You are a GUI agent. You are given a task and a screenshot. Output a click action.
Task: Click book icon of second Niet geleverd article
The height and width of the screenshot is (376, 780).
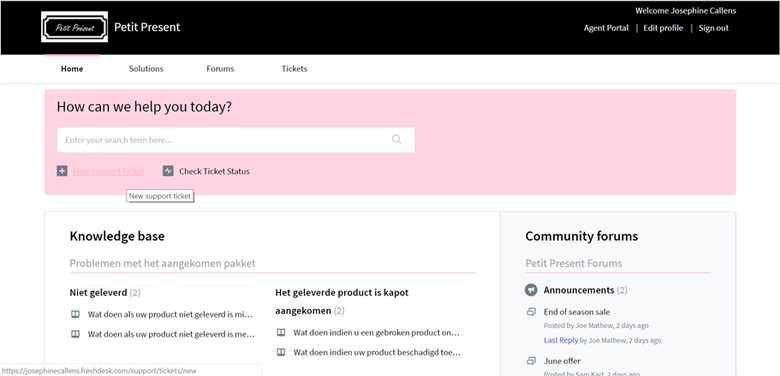[75, 334]
